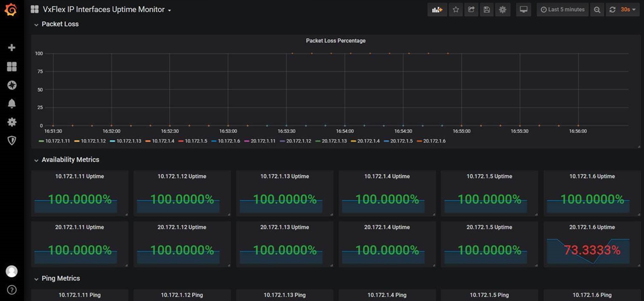Image resolution: width=644 pixels, height=301 pixels.
Task: Open Configuration via the sidebar gear icon
Action: pos(12,122)
